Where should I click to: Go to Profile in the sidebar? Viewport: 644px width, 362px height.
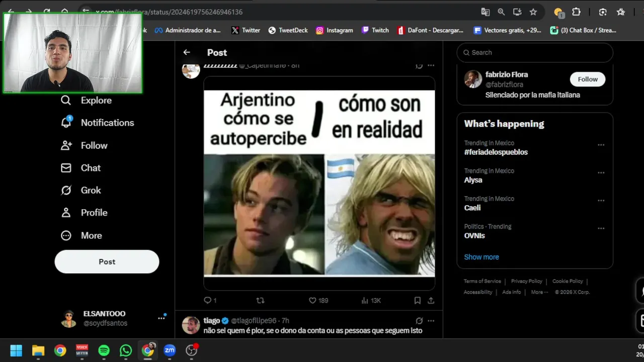pyautogui.click(x=84, y=213)
